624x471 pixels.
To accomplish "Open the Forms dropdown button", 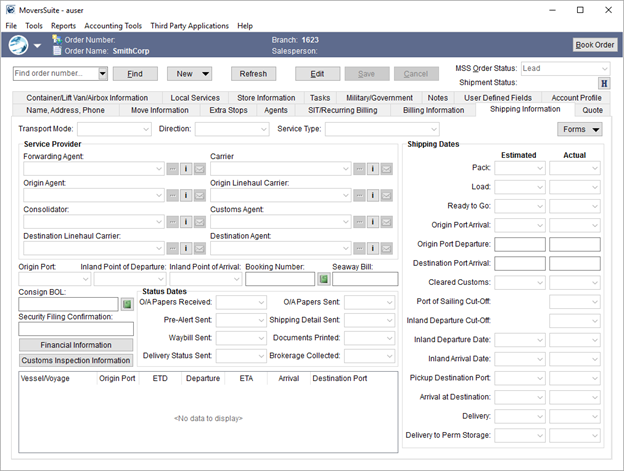I will pos(579,129).
